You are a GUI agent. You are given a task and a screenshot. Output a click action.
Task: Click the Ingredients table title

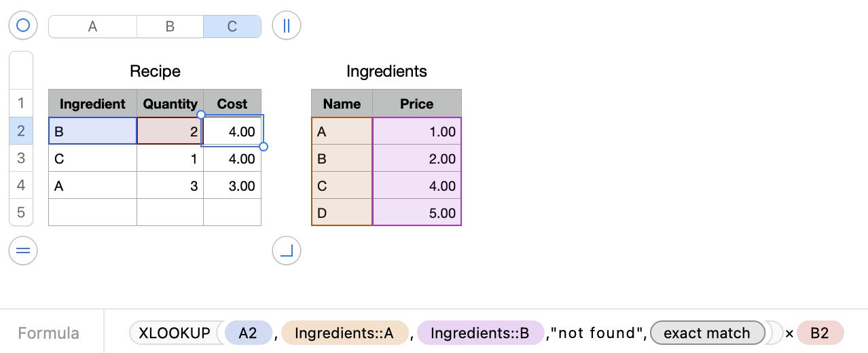(386, 71)
